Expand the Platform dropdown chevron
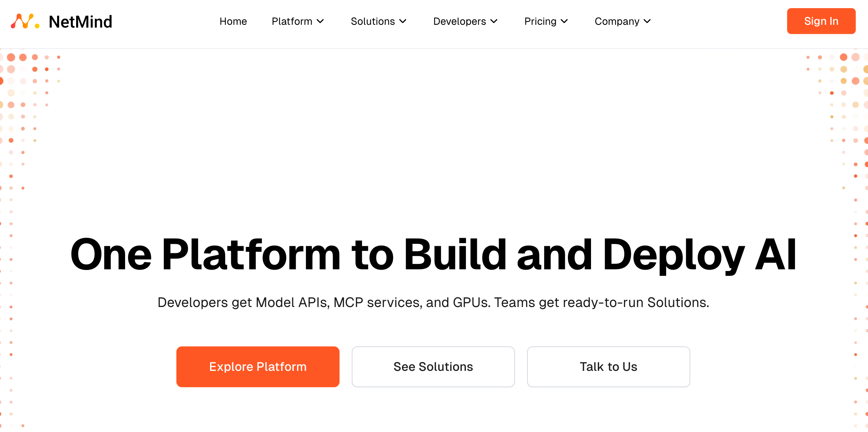The height and width of the screenshot is (432, 868). (x=320, y=21)
